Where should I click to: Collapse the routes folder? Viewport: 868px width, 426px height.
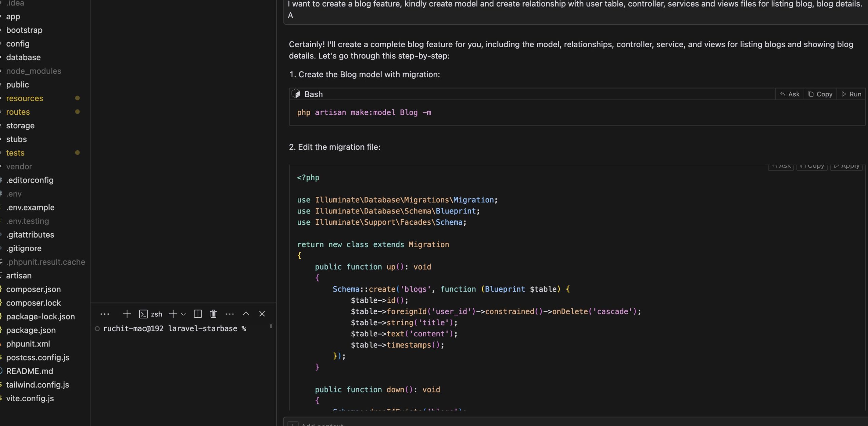(x=18, y=112)
